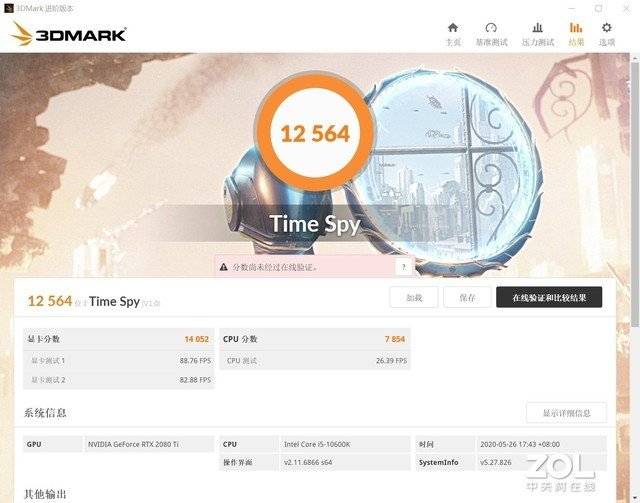Maximize the 3DMark window
The width and height of the screenshot is (640, 503).
[x=598, y=8]
